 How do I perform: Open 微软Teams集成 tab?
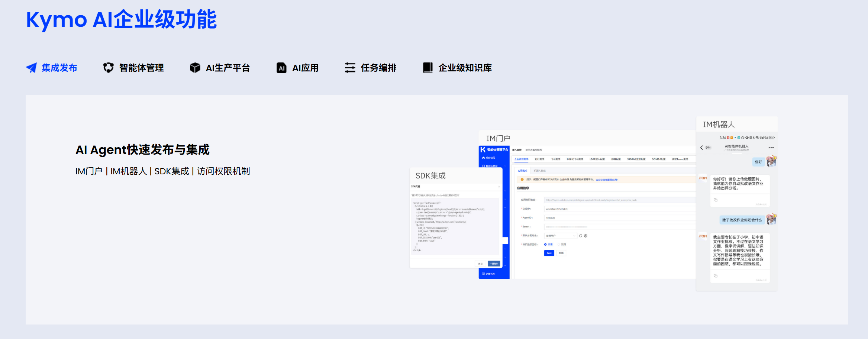[x=680, y=159]
